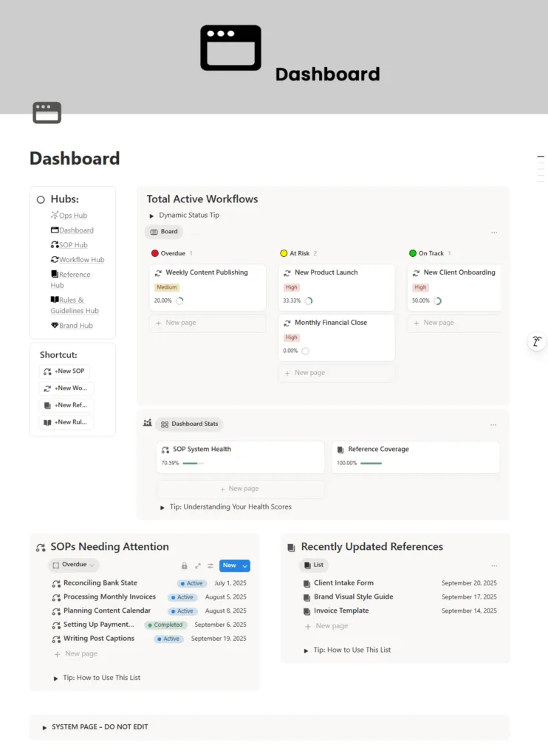Viewport: 548px width, 756px height.
Task: Toggle Tip: Understanding Your Health Scores
Action: (162, 507)
